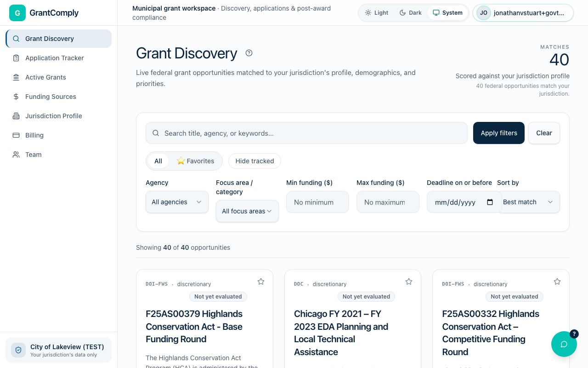
Task: Click the GrantComply logo icon
Action: coord(17,13)
